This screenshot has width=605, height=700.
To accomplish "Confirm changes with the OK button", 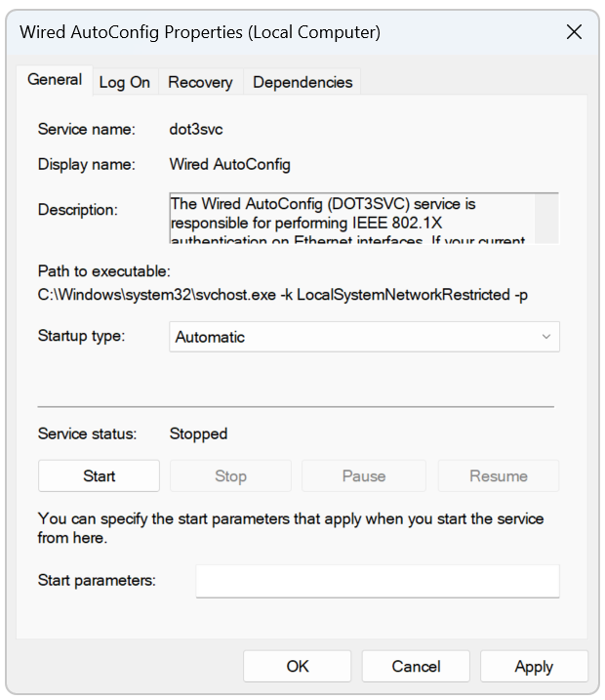I will point(298,667).
